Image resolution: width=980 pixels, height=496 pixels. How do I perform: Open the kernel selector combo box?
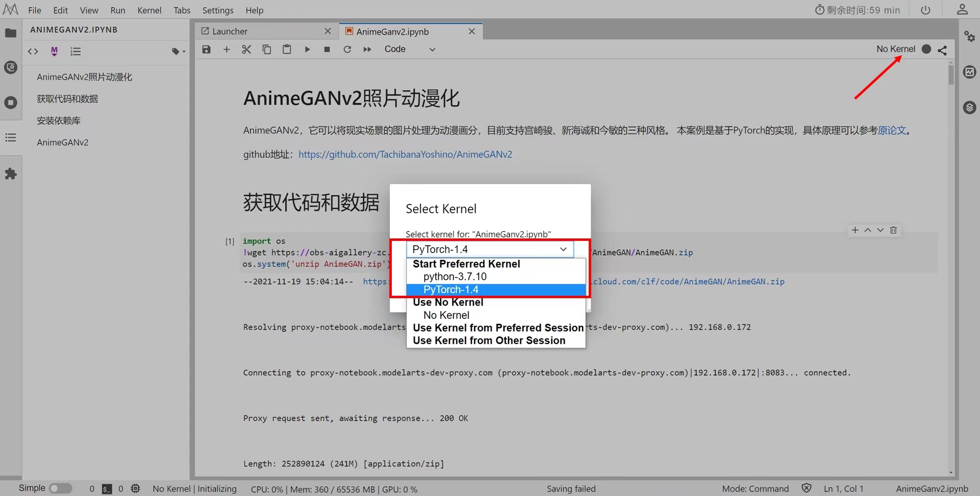[489, 249]
